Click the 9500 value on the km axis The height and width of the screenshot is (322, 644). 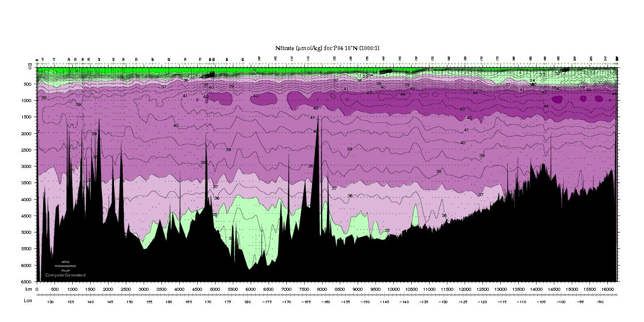pos(376,289)
